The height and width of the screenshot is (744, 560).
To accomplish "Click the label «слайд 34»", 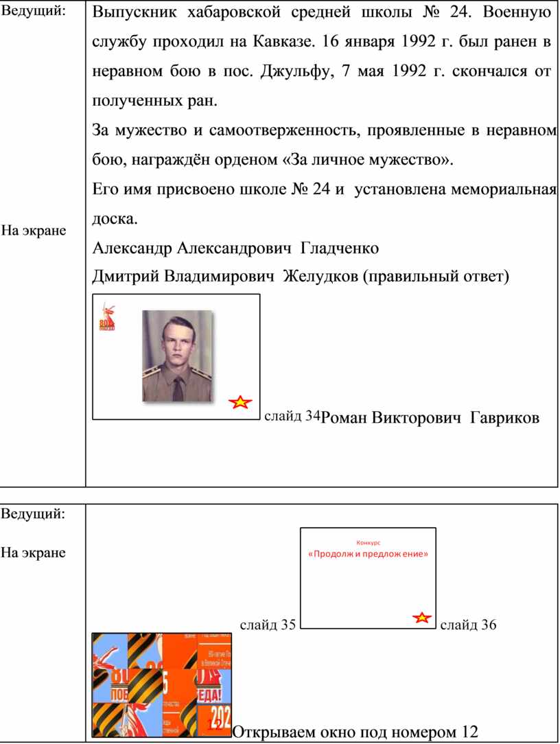I will 292,416.
